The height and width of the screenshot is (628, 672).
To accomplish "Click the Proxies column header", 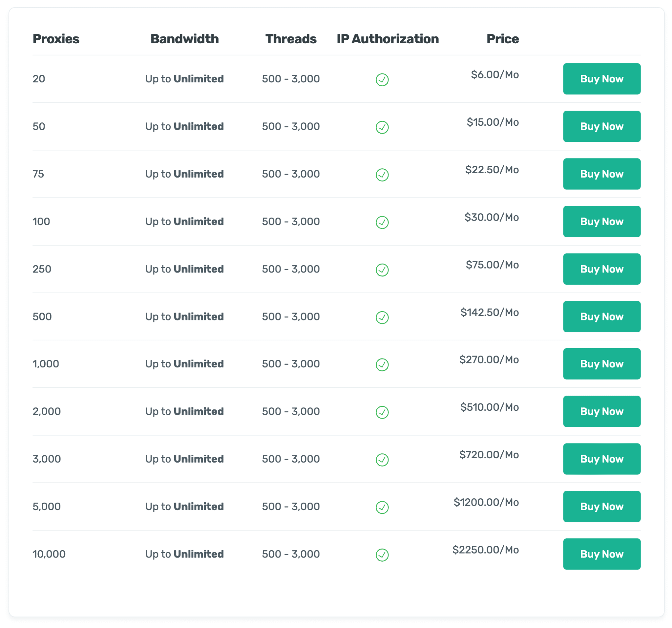I will (56, 39).
